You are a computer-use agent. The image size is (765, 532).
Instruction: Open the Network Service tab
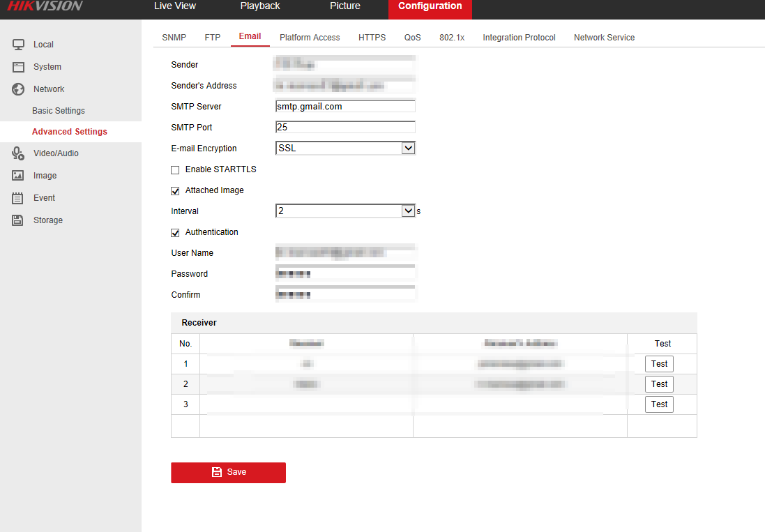coord(604,38)
